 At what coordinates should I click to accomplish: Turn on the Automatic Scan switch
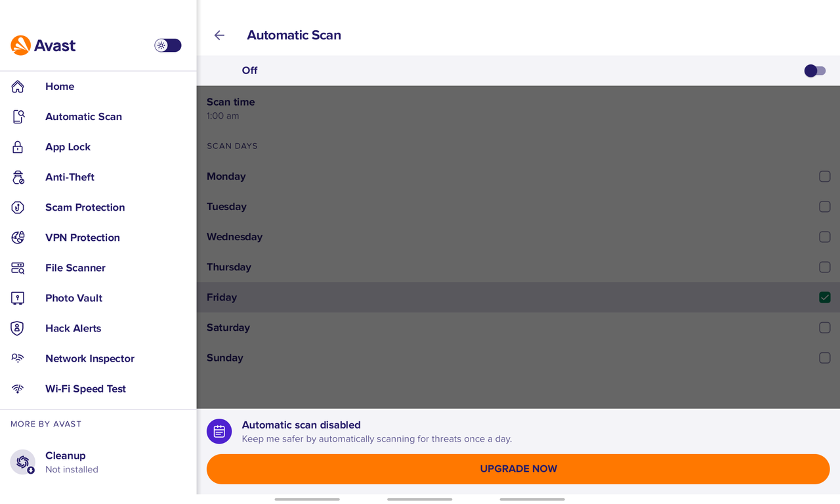click(x=815, y=71)
